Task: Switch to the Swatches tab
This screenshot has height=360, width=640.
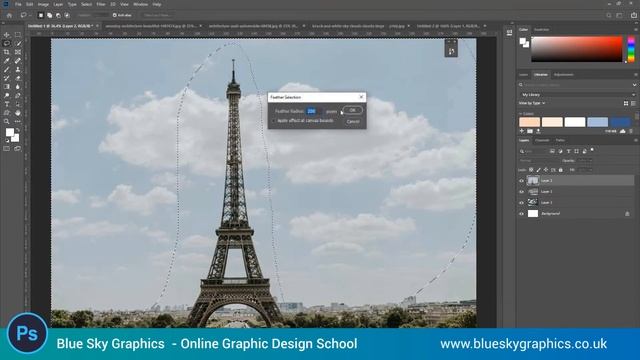Action: [x=542, y=29]
